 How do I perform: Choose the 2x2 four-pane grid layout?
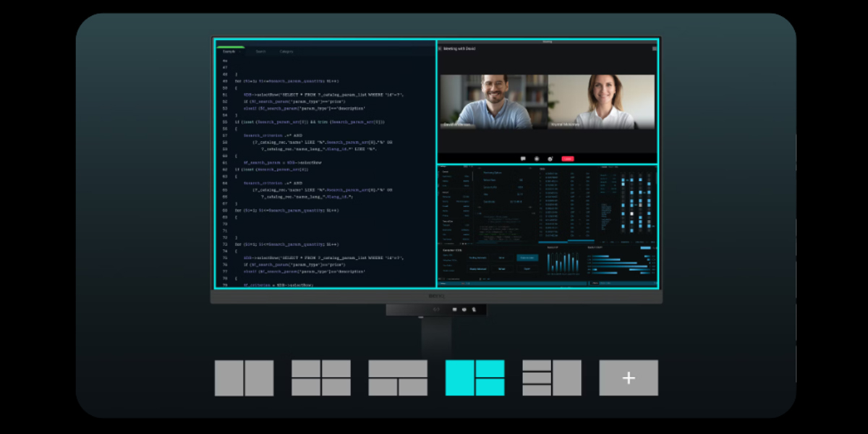pos(320,378)
